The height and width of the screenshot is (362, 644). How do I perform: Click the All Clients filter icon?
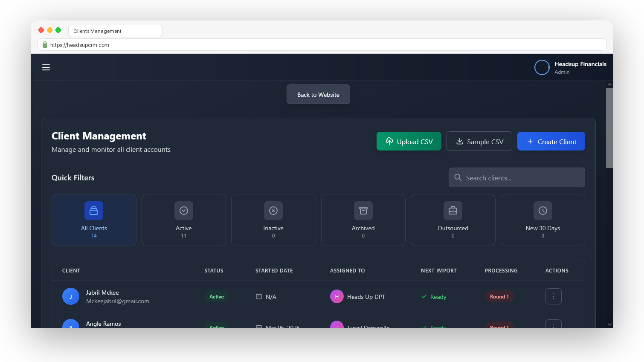pos(94,211)
